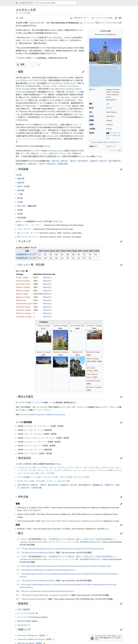Open the RMIT大学 link
Image resolution: width=138 pixels, height=644 pixels.
coord(29,146)
